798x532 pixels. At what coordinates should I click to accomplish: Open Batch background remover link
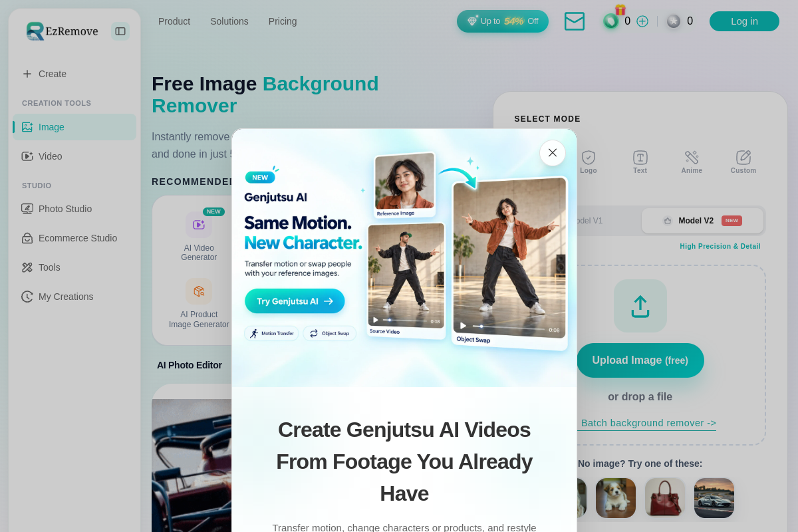(648, 423)
